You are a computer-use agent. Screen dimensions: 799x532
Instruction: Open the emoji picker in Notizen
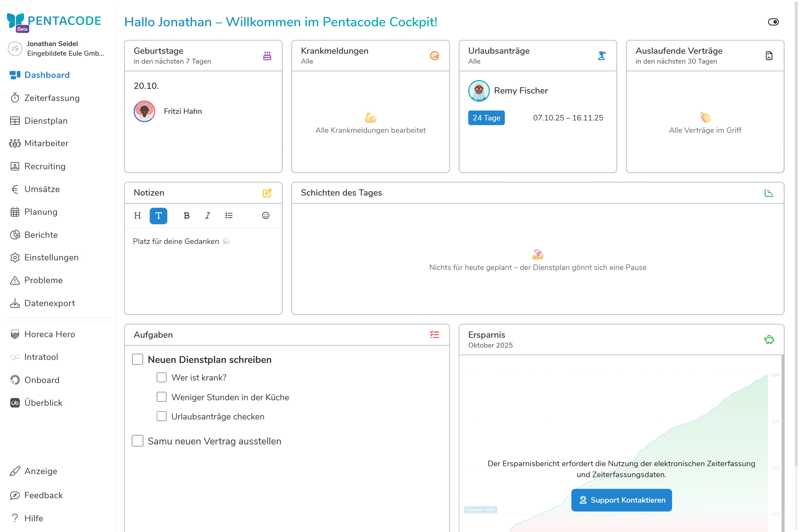coord(265,216)
